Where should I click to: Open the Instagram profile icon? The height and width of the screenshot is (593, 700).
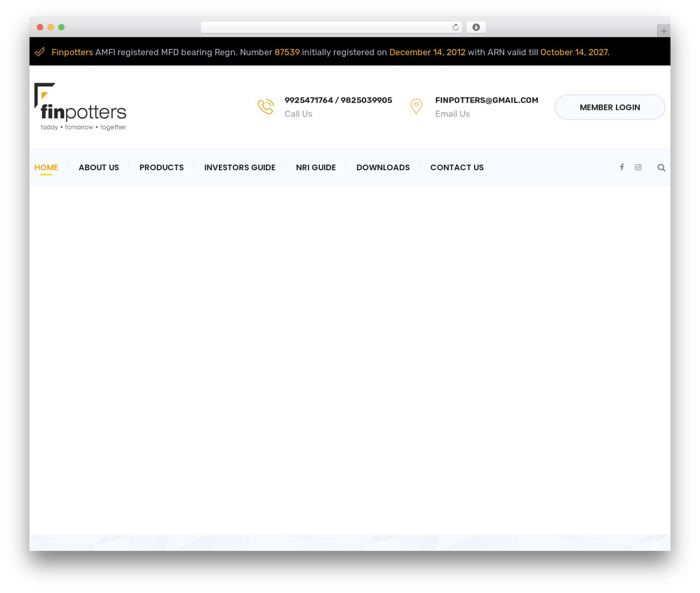coord(638,167)
